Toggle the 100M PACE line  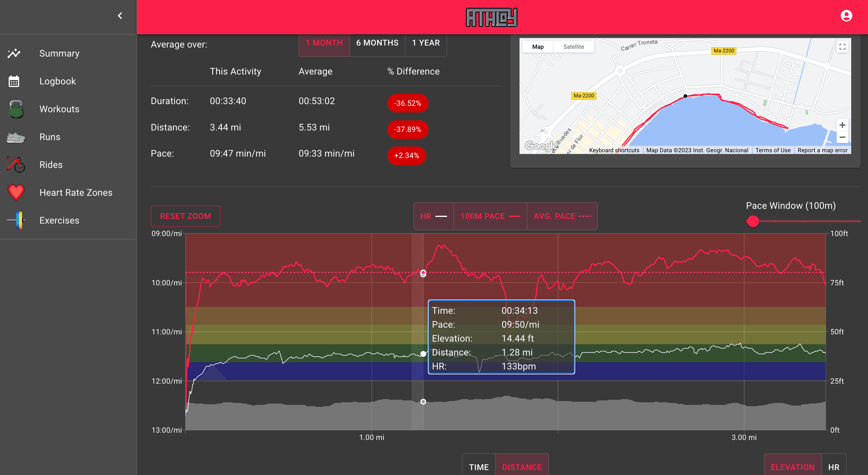click(490, 216)
